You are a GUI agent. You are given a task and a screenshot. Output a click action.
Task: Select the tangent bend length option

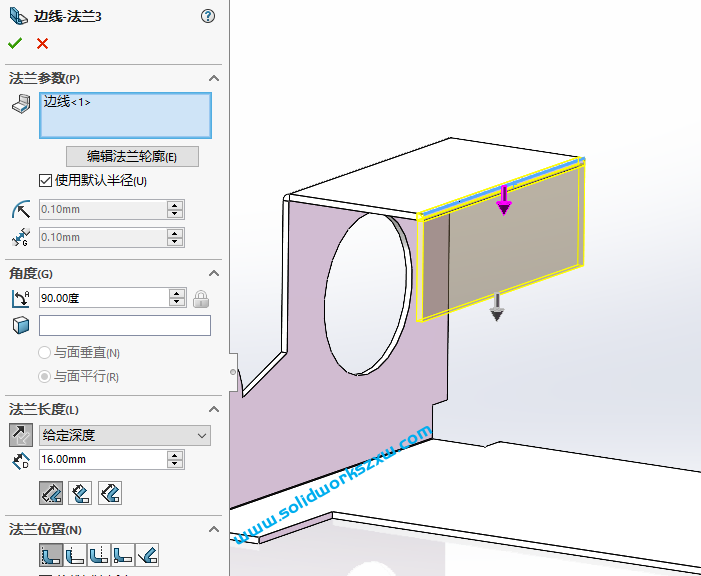coord(110,493)
